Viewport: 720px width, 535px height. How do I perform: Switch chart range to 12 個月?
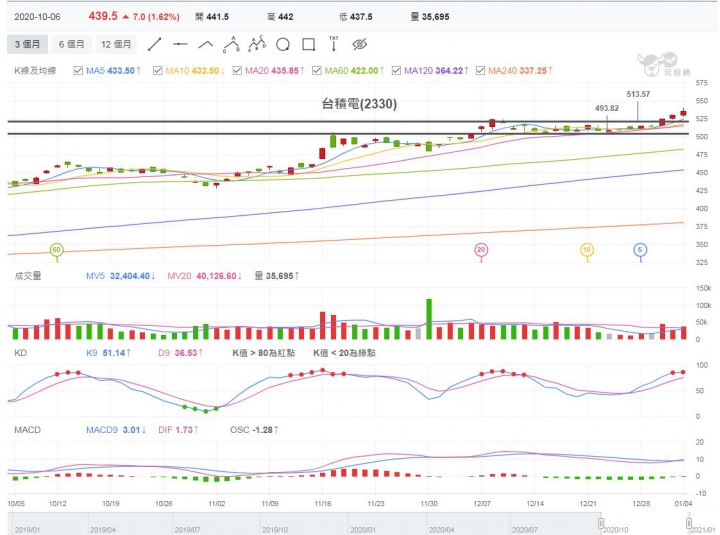tap(116, 45)
